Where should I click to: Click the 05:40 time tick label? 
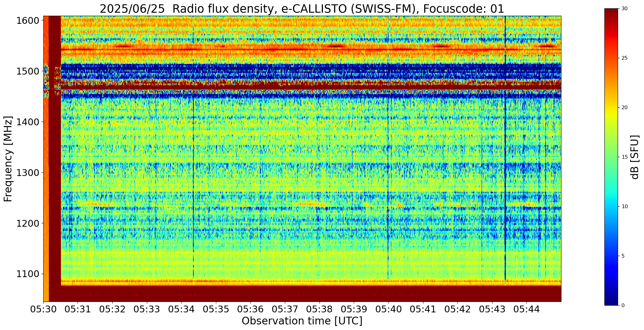coord(389,309)
